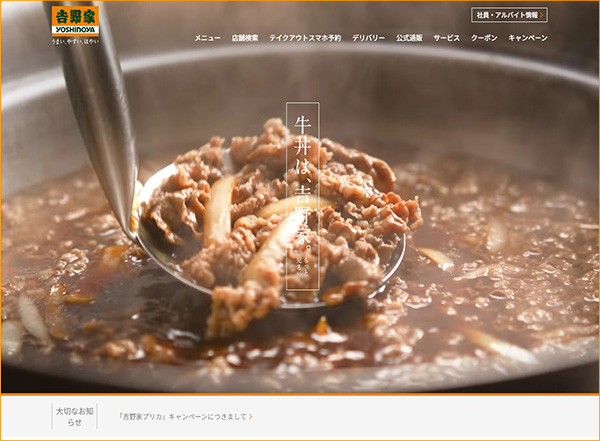This screenshot has width=600, height=441.
Task: Go to the デリバリー page
Action: tap(368, 38)
